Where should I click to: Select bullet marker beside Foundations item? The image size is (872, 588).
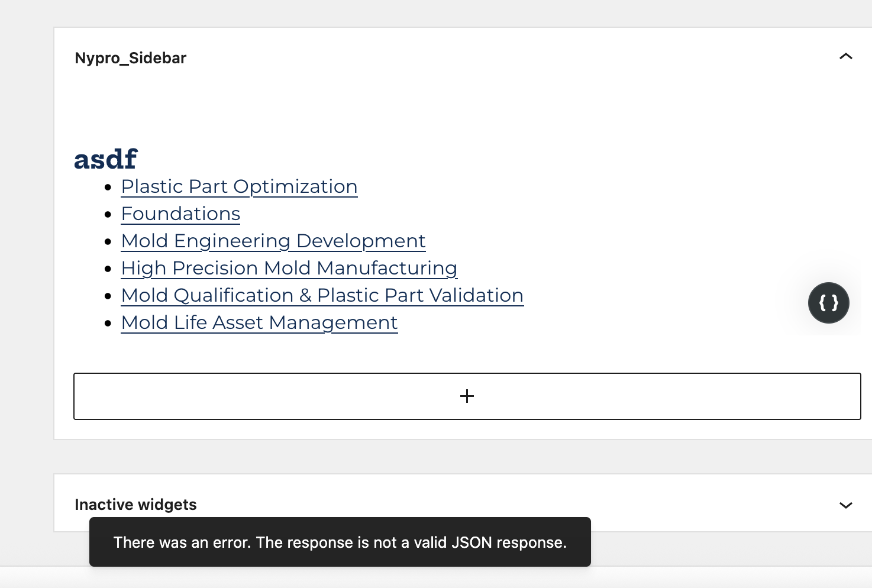pyautogui.click(x=108, y=214)
